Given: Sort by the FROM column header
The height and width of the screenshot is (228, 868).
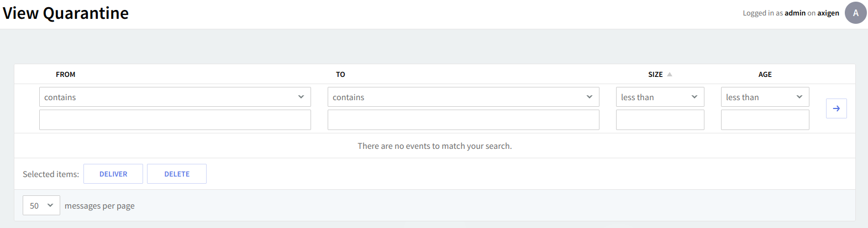Looking at the screenshot, I should pos(65,74).
